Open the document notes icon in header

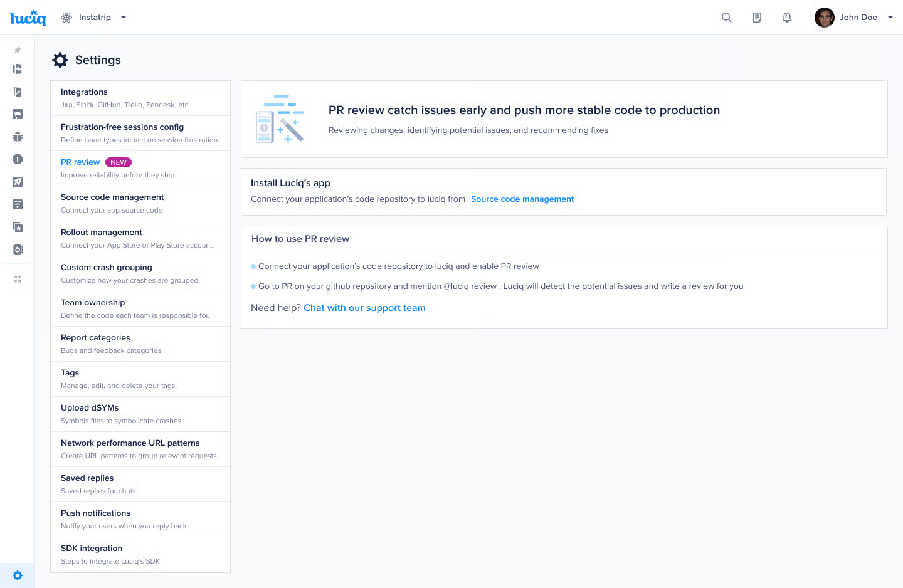[x=757, y=18]
